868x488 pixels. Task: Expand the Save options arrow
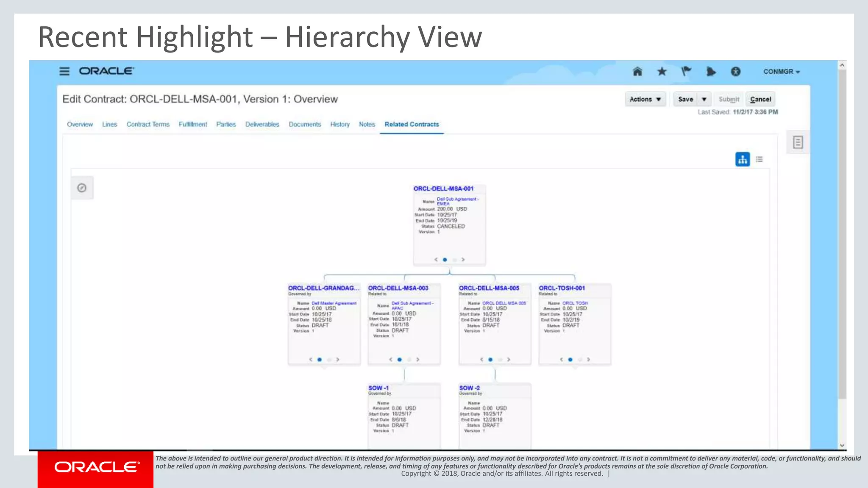(704, 99)
